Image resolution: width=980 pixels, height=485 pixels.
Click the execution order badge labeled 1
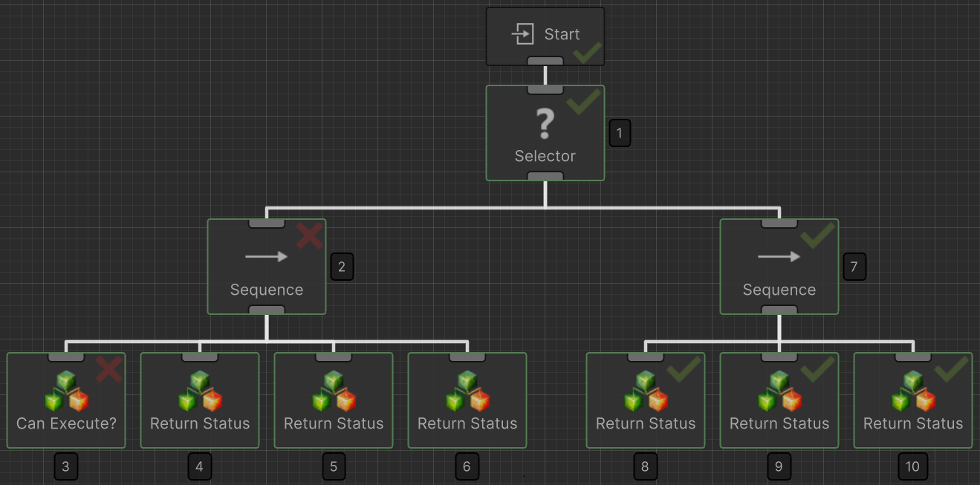pos(619,132)
